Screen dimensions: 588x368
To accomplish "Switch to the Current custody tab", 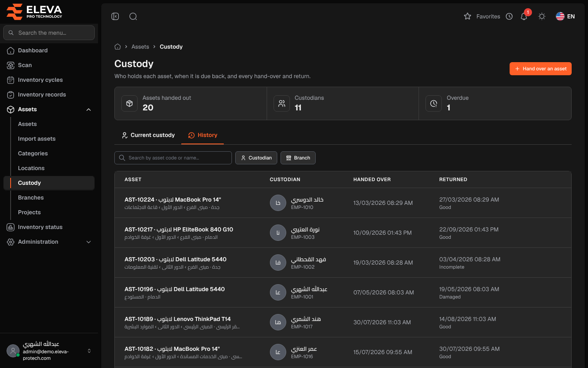I will [148, 135].
